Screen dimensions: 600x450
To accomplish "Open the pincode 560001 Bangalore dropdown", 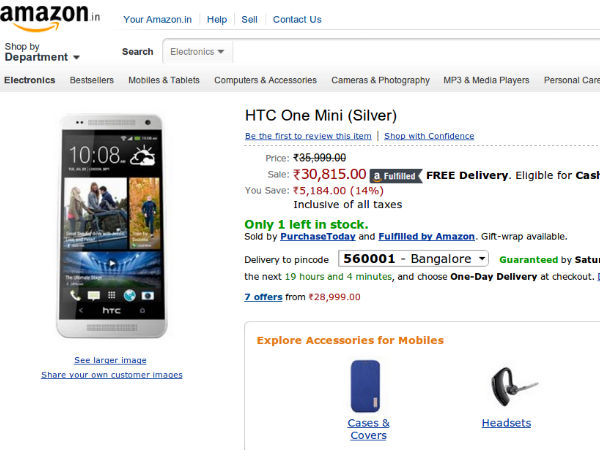I will point(414,258).
